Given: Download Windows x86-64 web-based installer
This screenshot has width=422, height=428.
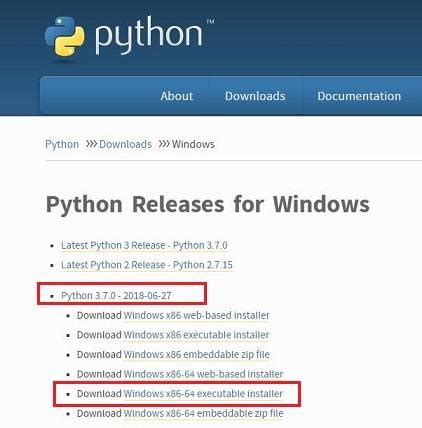Looking at the screenshot, I should coord(203,374).
